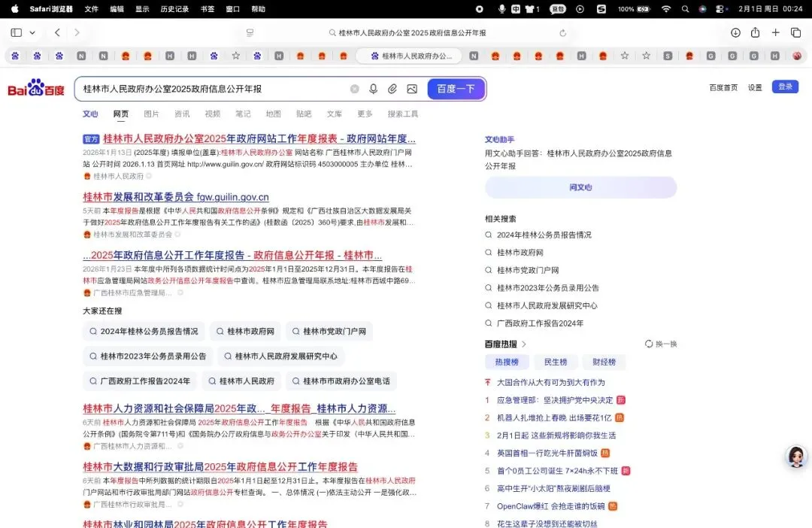Click the 登录 login button
The height and width of the screenshot is (528, 812).
coord(785,87)
